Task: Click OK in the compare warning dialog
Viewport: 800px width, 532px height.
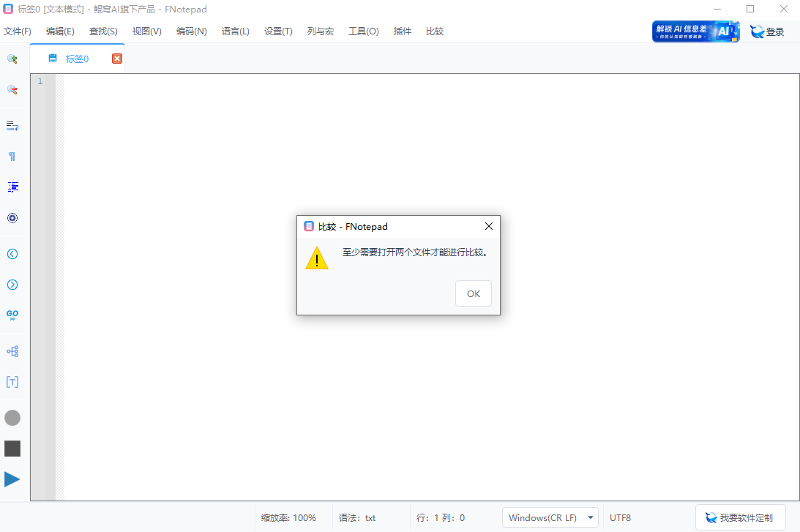Action: pos(473,293)
